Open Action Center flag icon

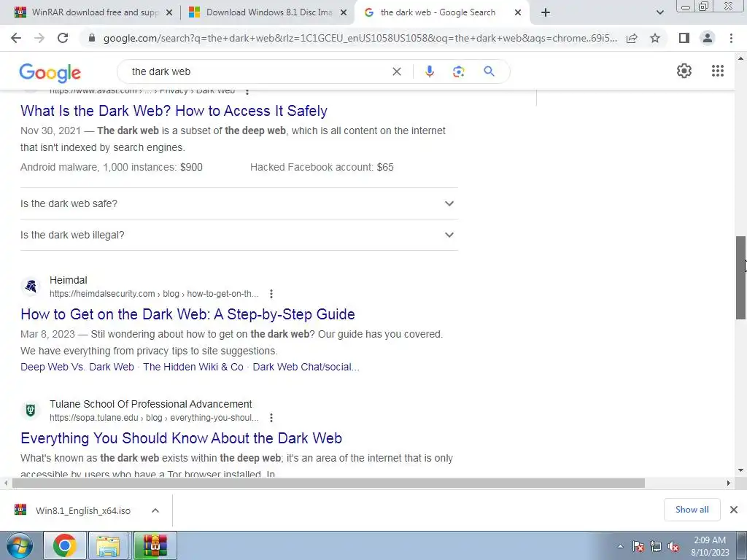coord(638,547)
